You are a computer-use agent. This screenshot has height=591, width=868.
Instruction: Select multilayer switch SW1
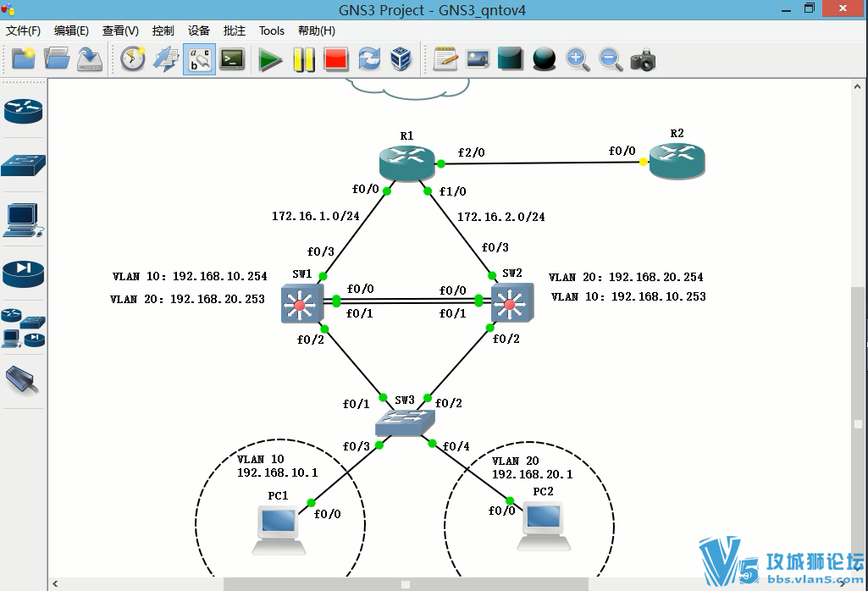[302, 303]
